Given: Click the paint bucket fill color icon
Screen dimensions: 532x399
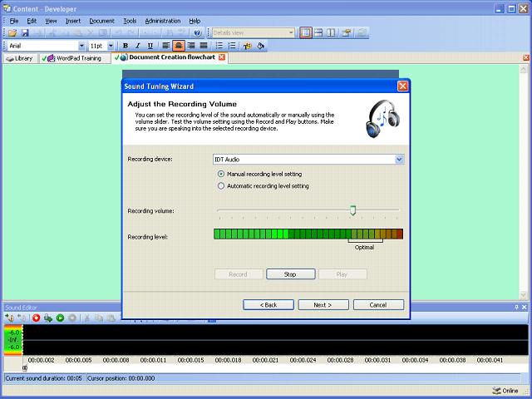Looking at the screenshot, I should click(x=260, y=46).
